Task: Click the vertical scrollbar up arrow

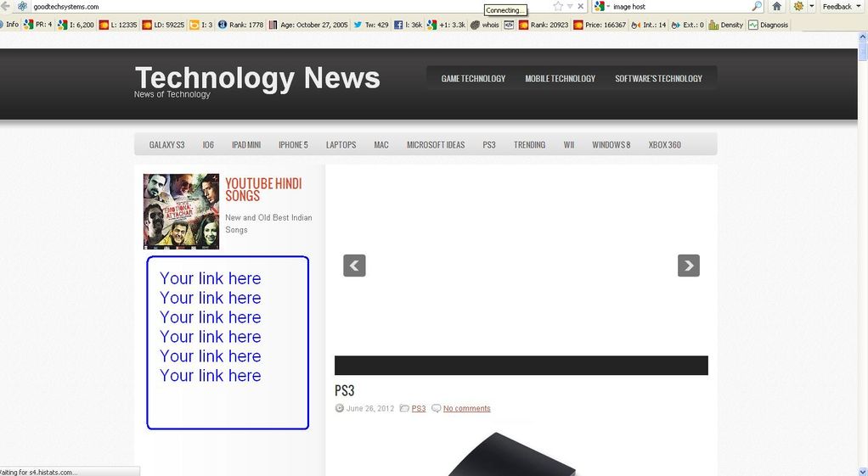Action: [x=863, y=36]
